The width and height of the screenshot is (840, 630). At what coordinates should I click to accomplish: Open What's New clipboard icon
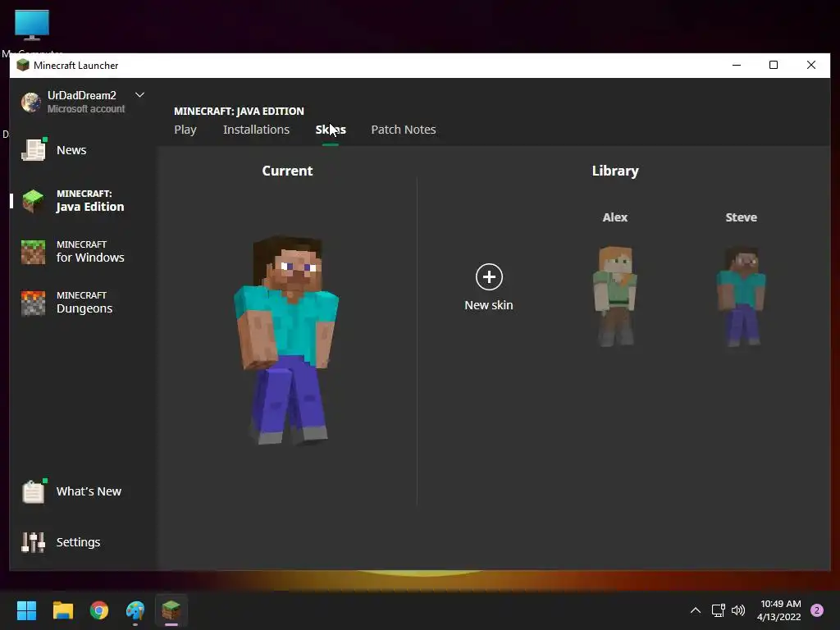pos(33,491)
